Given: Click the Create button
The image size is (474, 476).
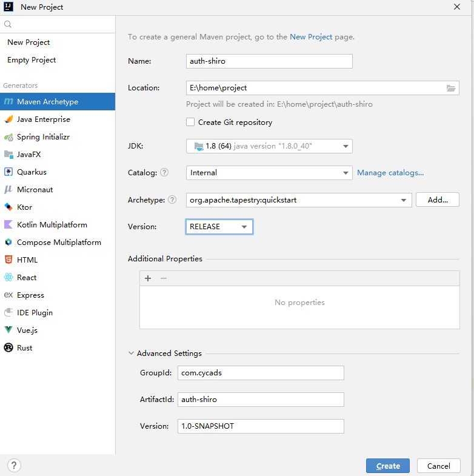Looking at the screenshot, I should pyautogui.click(x=387, y=466).
